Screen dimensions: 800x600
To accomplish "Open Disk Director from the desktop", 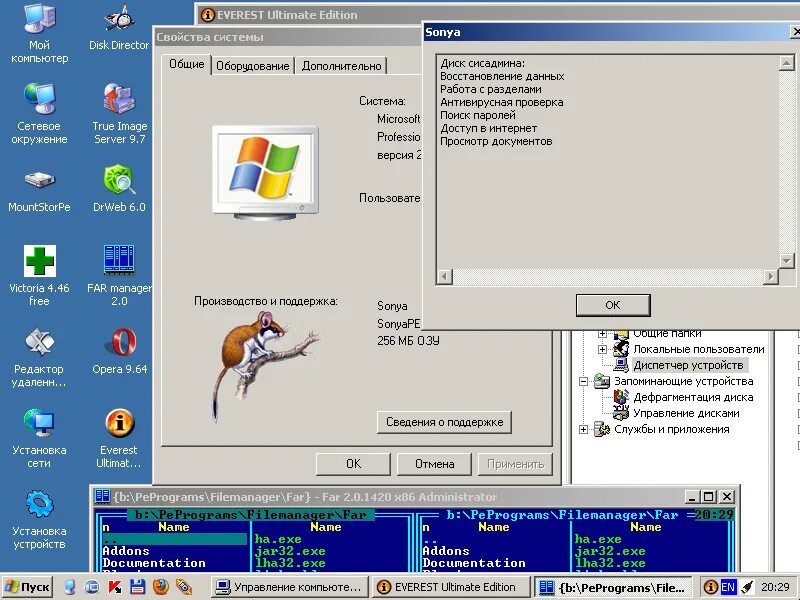I will (x=119, y=22).
